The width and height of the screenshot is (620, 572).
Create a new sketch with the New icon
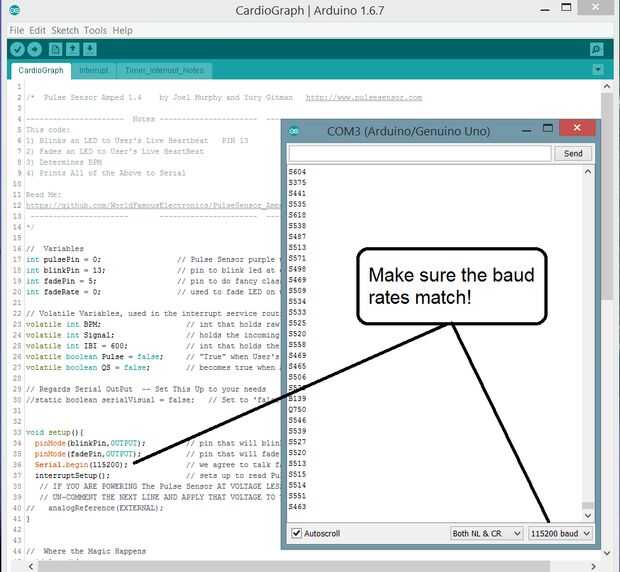point(55,49)
